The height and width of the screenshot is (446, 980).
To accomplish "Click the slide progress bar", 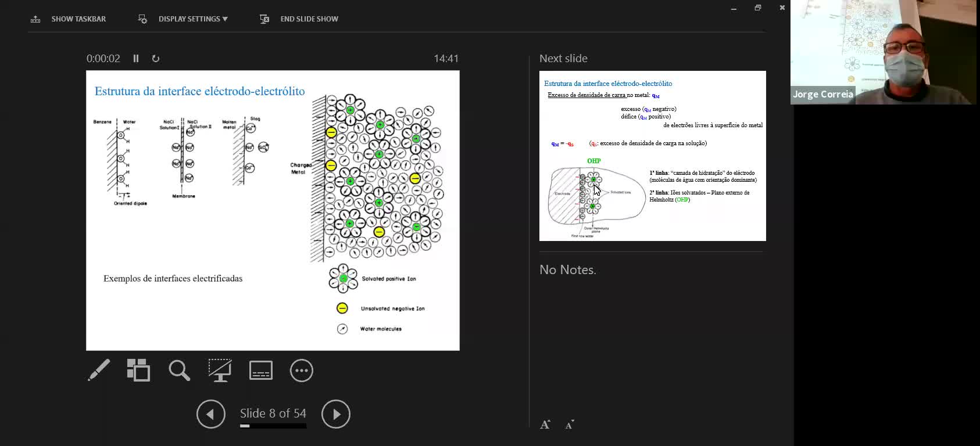I will pos(273,426).
